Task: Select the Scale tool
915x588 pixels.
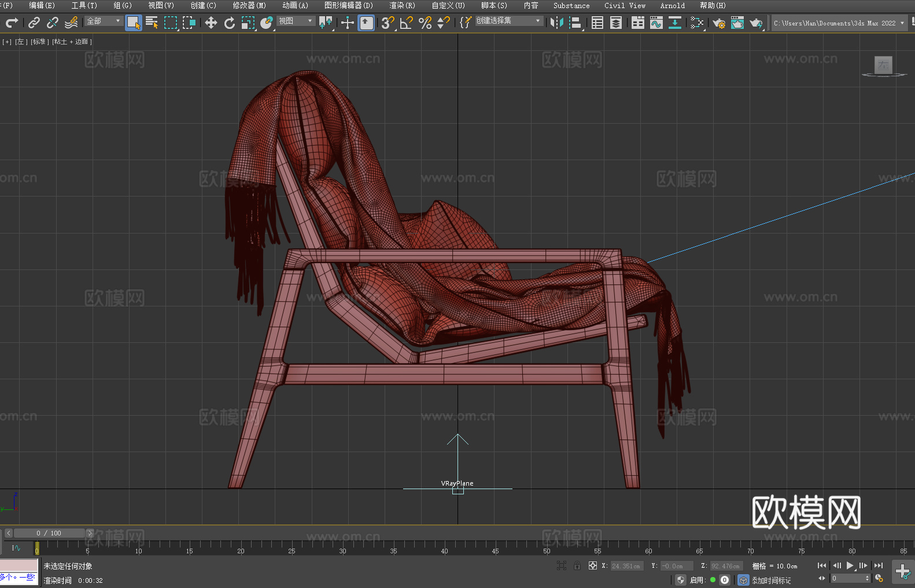Action: (x=248, y=23)
